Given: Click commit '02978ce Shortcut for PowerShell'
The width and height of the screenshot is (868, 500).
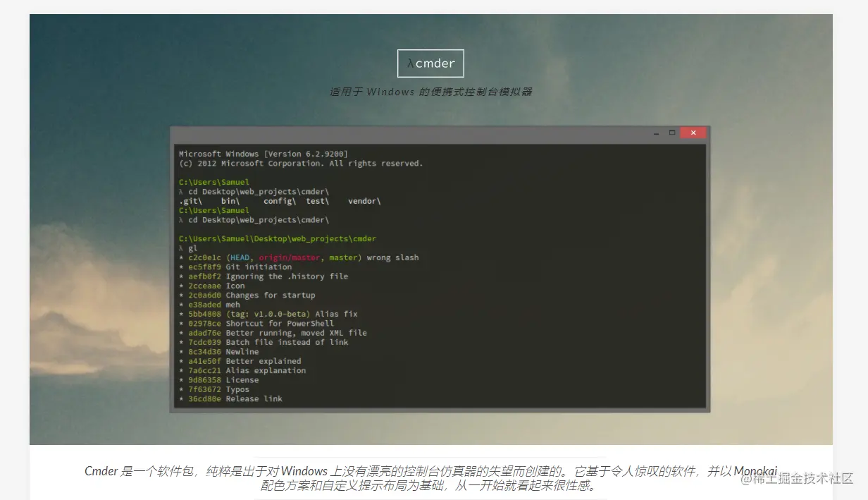Looking at the screenshot, I should [x=256, y=324].
